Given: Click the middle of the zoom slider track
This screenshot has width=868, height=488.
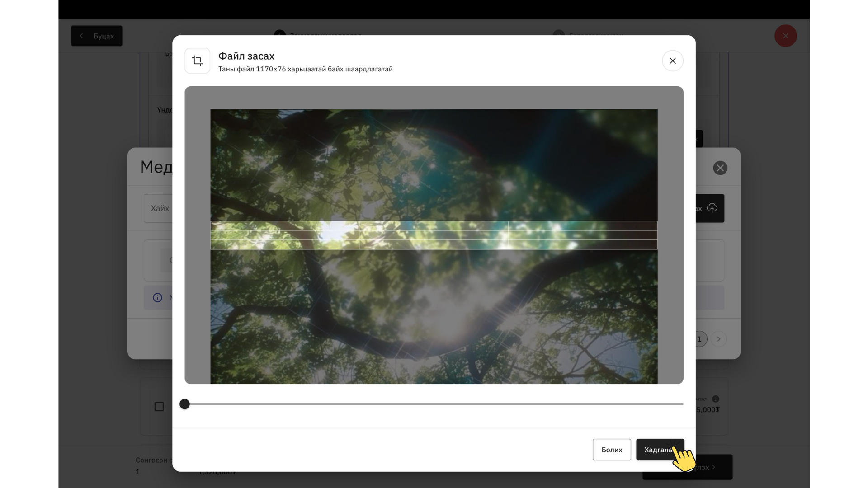Looking at the screenshot, I should point(434,404).
